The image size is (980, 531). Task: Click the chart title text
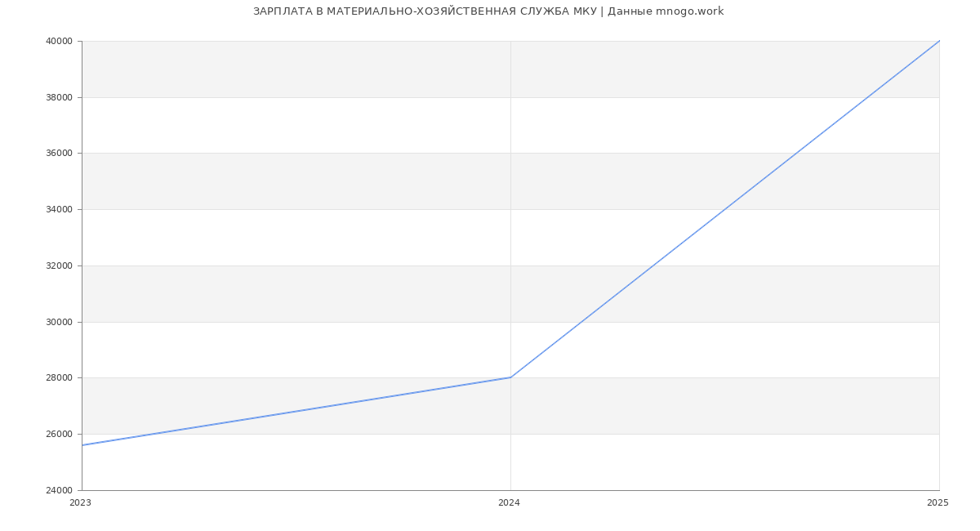point(488,11)
